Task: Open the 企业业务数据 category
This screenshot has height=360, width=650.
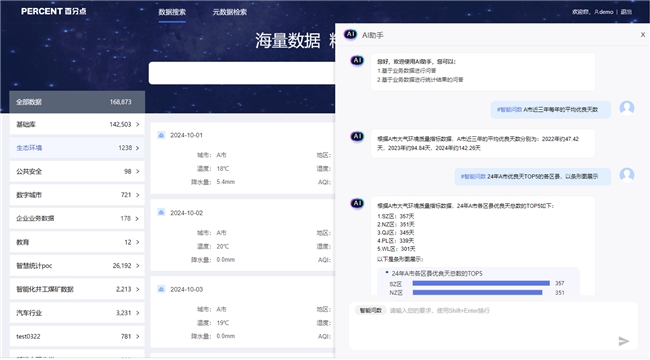Action: (77, 218)
